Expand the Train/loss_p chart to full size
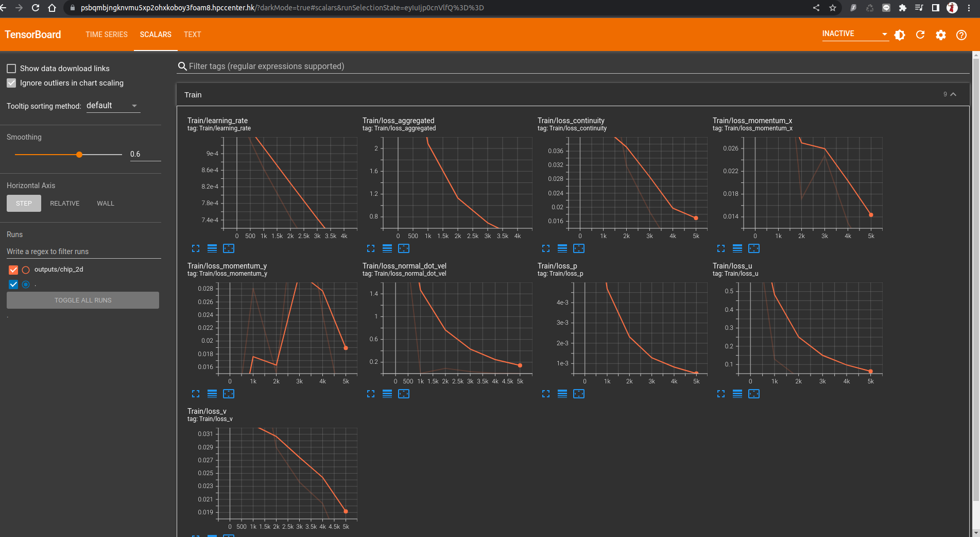The image size is (980, 537). click(x=546, y=394)
